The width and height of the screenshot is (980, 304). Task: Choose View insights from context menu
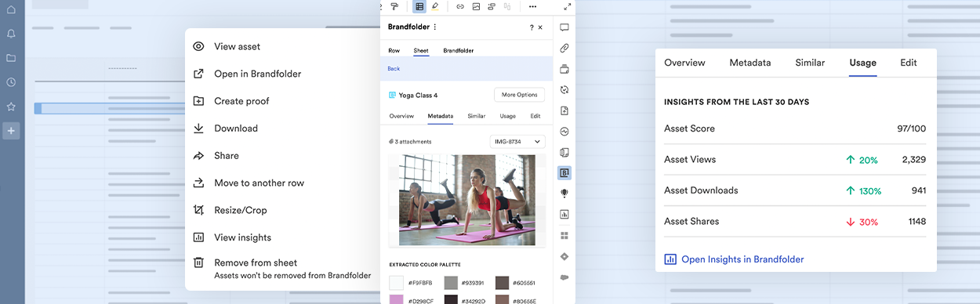(243, 237)
